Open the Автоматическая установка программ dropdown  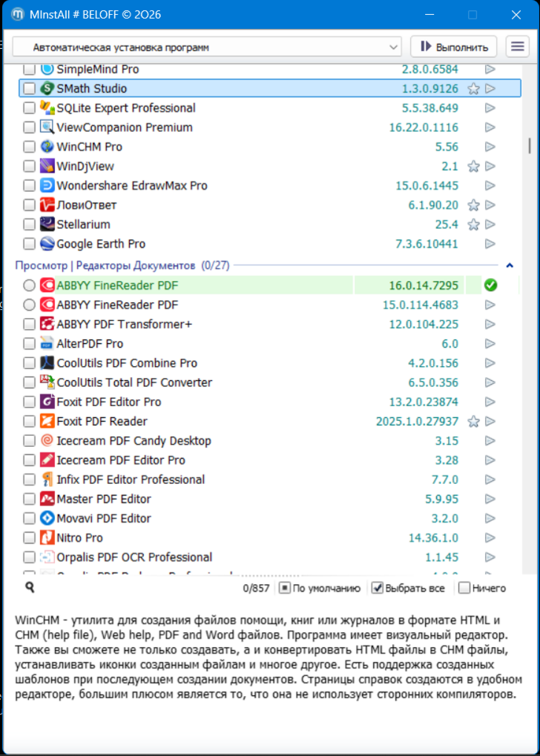(207, 47)
